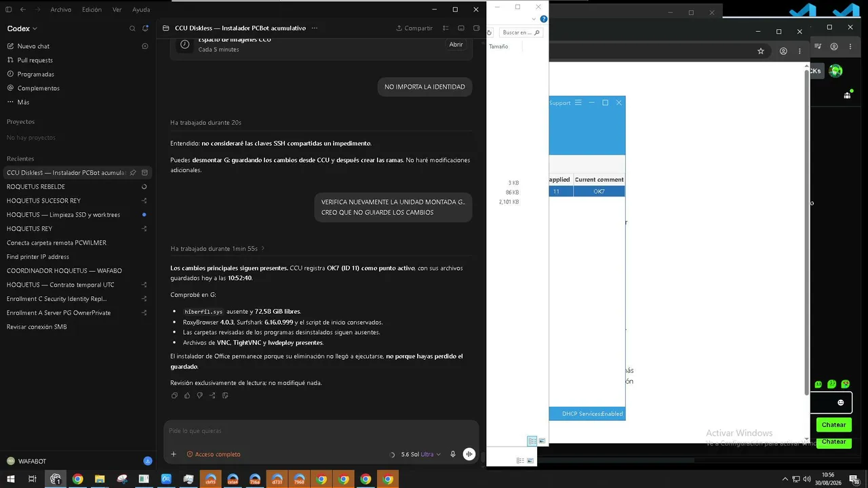Click Abrir on the scheduled task card

click(x=456, y=45)
